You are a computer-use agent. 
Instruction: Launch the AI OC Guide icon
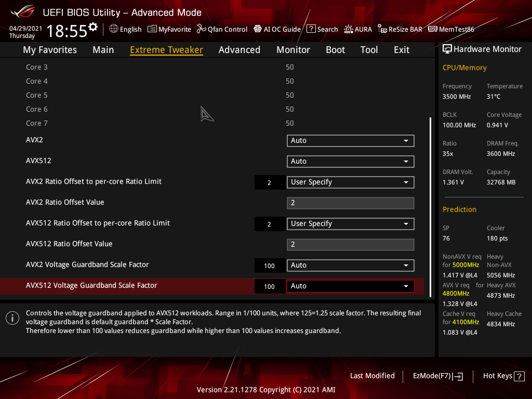258,29
